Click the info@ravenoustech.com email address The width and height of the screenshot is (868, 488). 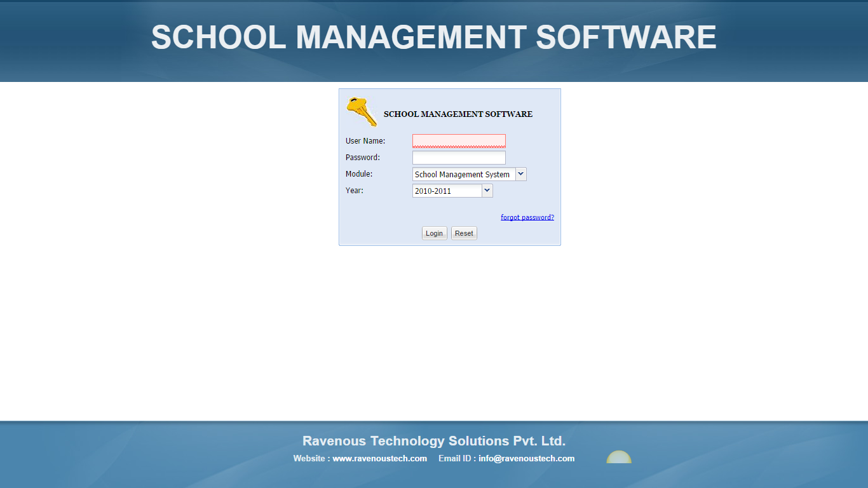(526, 458)
